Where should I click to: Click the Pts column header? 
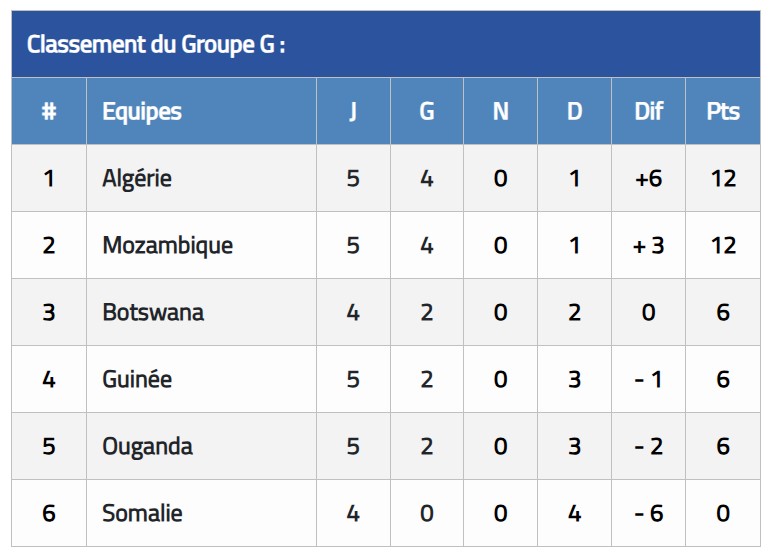coord(723,111)
